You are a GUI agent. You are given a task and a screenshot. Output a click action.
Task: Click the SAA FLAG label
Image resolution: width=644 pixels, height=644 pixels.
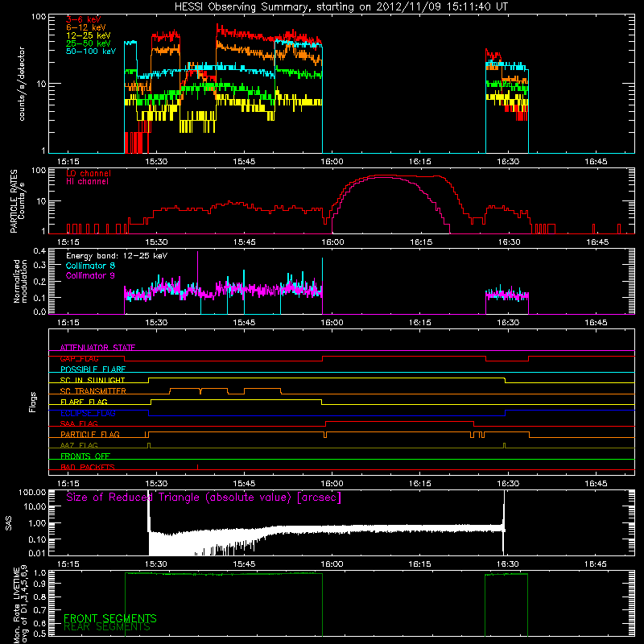[79, 423]
